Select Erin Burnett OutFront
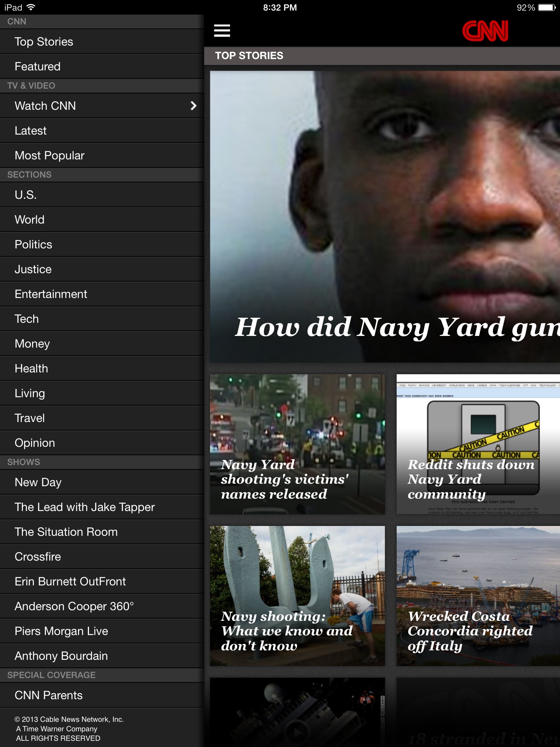 tap(102, 581)
